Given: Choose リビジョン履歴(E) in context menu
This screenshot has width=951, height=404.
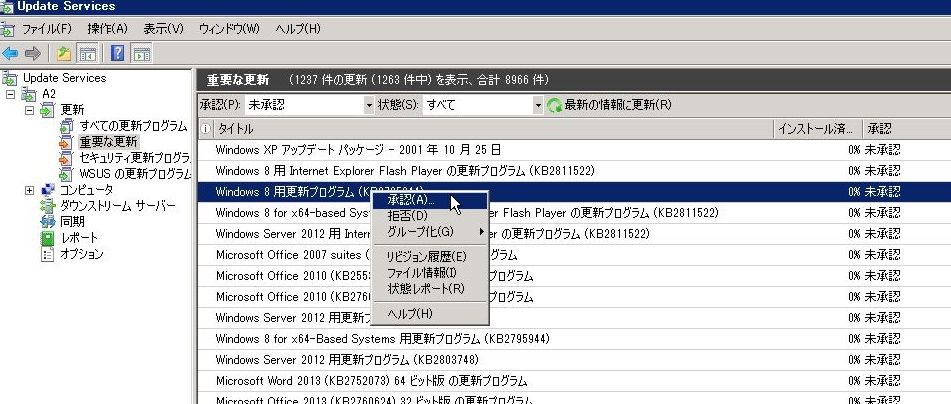Looking at the screenshot, I should [429, 257].
